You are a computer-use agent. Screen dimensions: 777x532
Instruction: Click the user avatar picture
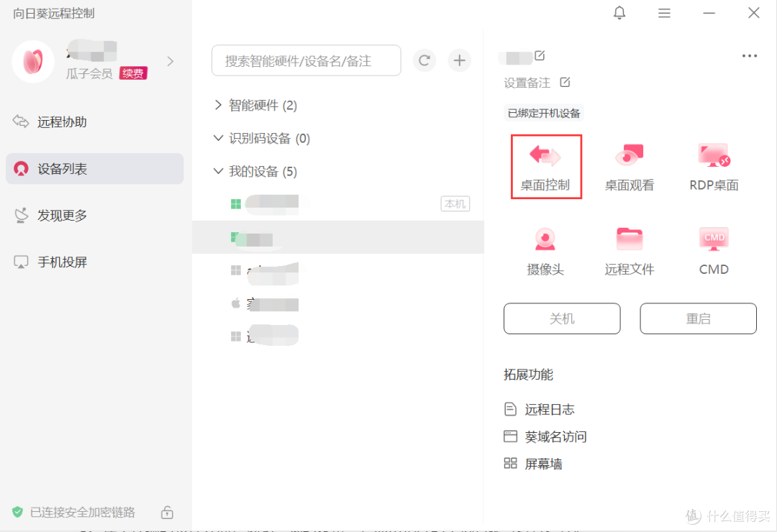pyautogui.click(x=32, y=61)
